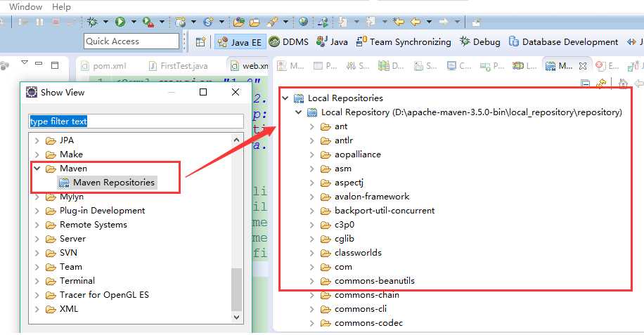644x335 pixels.
Task: Minimize the left project explorer panel
Action: tap(39, 64)
